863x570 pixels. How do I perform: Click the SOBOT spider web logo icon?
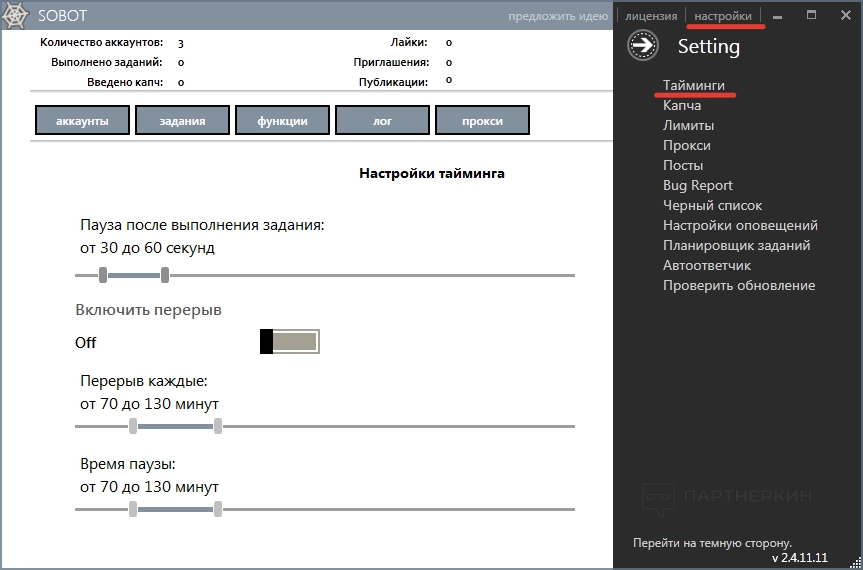17,16
